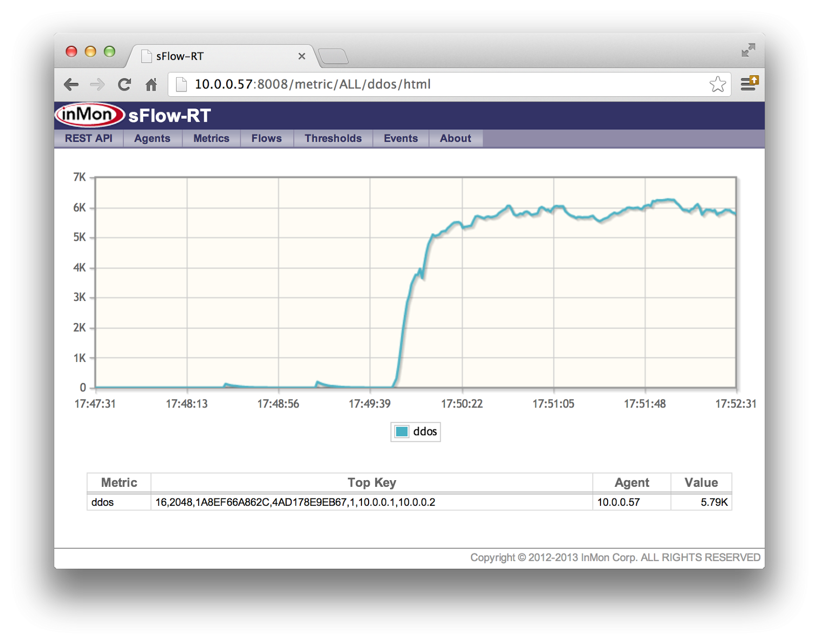This screenshot has height=644, width=819.
Task: Open the browser home page icon
Action: tap(151, 84)
